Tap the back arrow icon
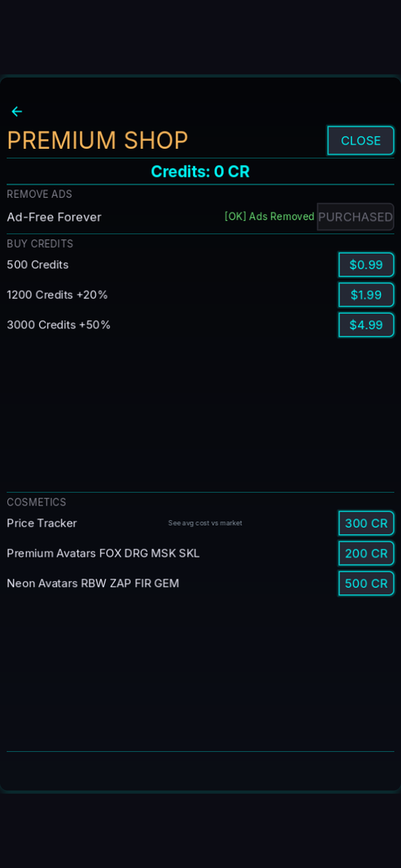 point(17,112)
